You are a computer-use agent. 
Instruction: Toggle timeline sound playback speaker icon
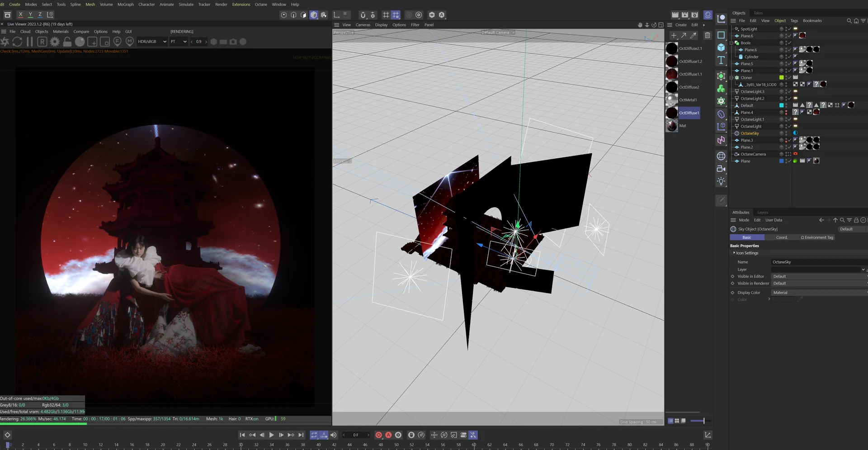tap(334, 435)
